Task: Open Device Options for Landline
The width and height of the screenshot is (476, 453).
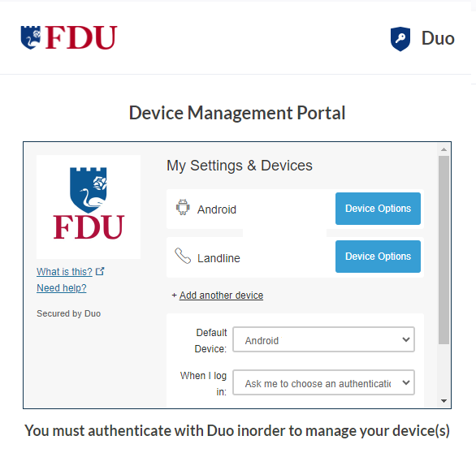Action: (x=378, y=257)
